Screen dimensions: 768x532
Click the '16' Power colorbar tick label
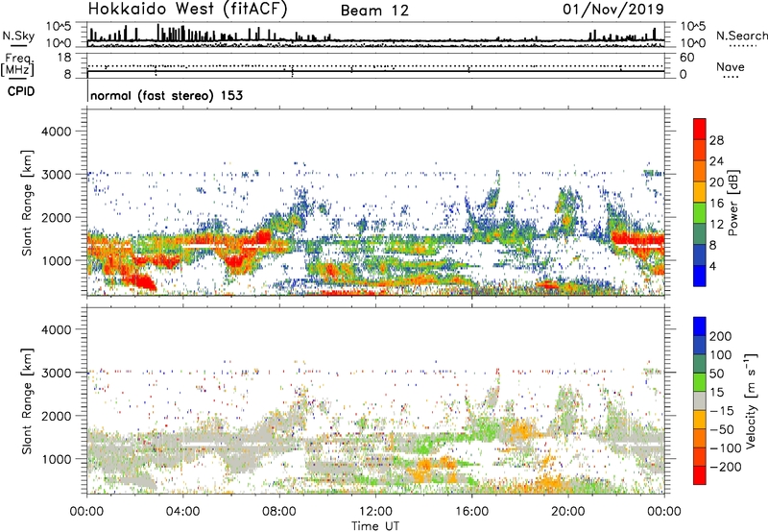(x=716, y=204)
